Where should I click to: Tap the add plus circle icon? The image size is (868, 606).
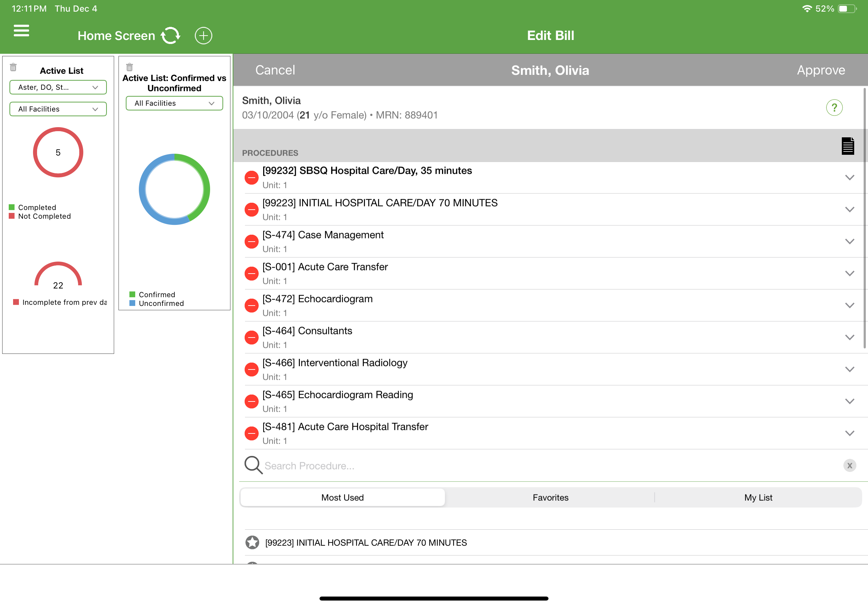[x=204, y=36]
